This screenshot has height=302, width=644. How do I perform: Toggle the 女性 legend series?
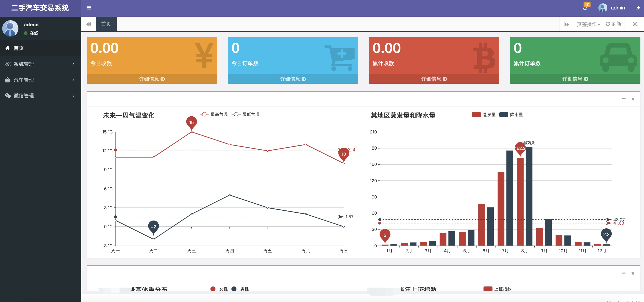click(x=219, y=289)
